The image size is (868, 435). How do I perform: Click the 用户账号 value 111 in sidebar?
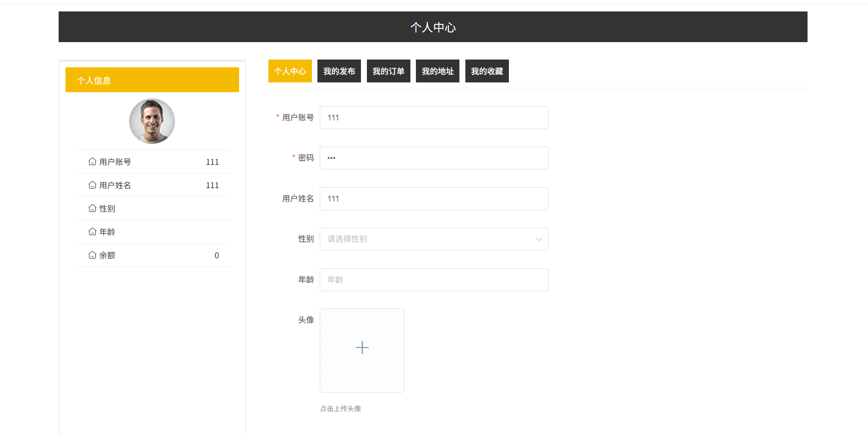click(212, 162)
